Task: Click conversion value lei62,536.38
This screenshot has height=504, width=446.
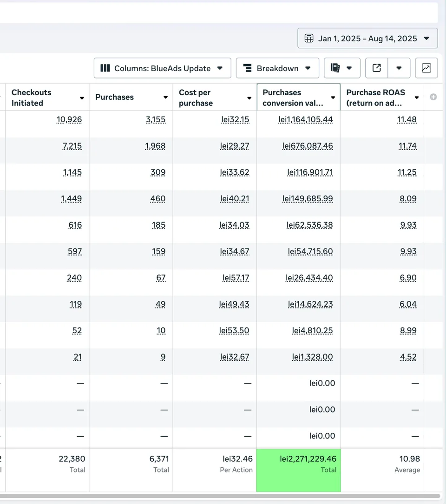Action: tap(310, 225)
